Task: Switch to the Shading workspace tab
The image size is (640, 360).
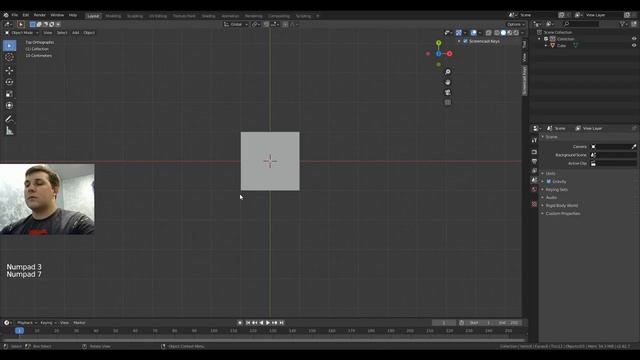Action: [208, 16]
